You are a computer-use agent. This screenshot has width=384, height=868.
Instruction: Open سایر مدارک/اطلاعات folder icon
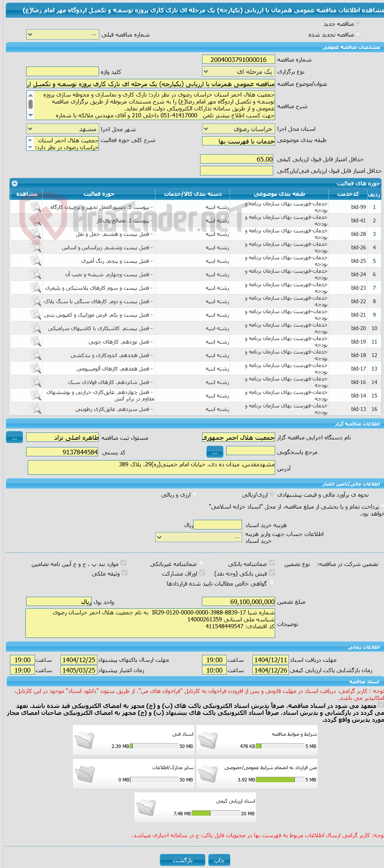pyautogui.click(x=84, y=773)
